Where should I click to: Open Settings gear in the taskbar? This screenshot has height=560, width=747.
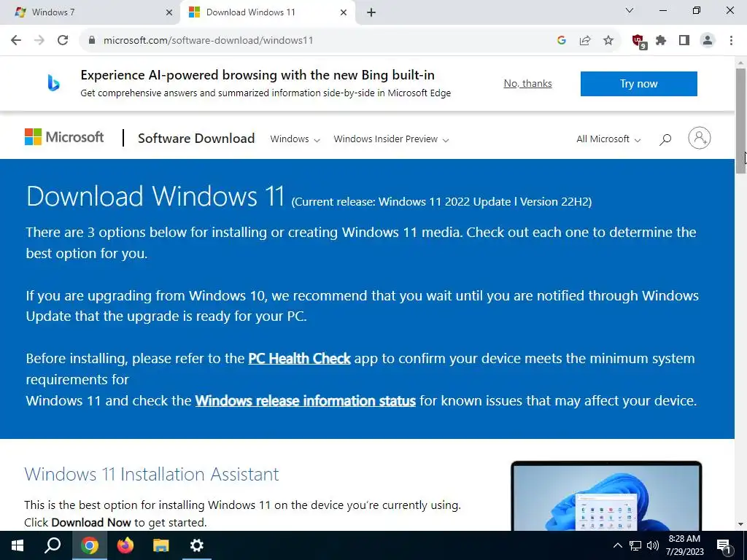pos(197,545)
